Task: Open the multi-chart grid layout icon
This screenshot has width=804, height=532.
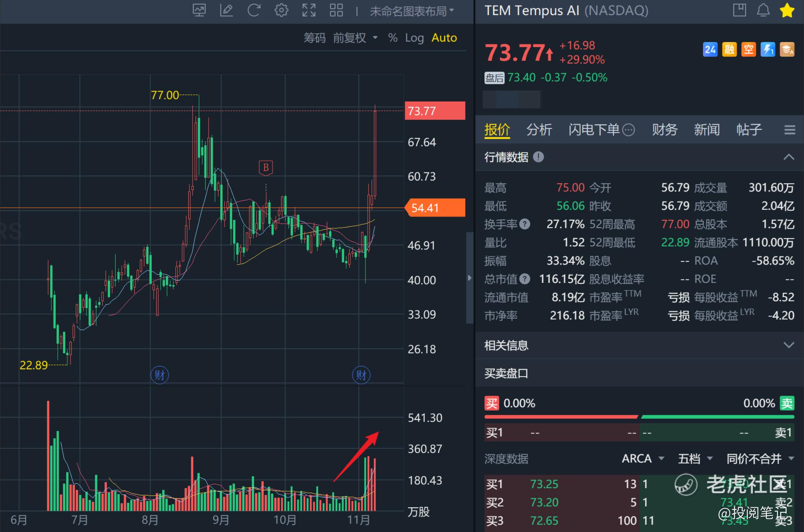Action: point(336,10)
